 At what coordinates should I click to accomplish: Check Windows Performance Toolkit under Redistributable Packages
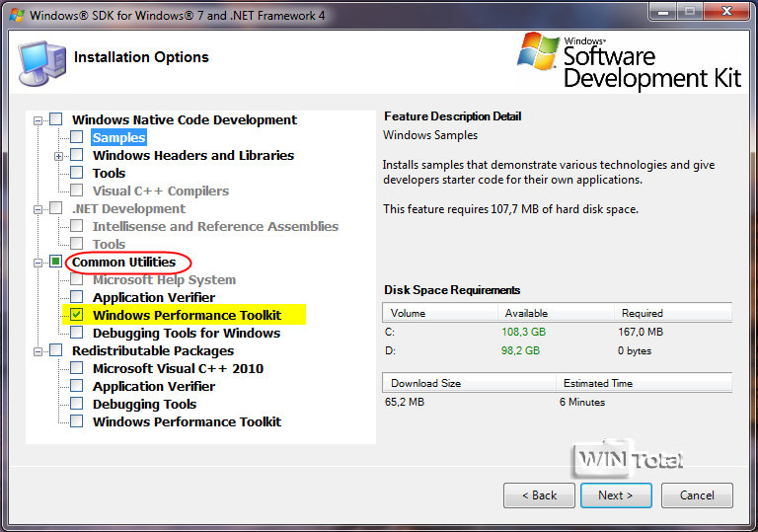click(x=77, y=421)
